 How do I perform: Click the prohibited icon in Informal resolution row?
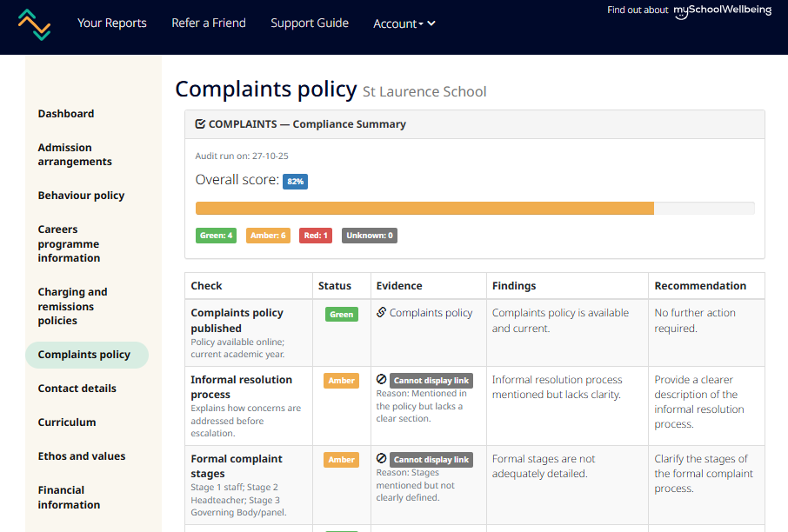(381, 380)
